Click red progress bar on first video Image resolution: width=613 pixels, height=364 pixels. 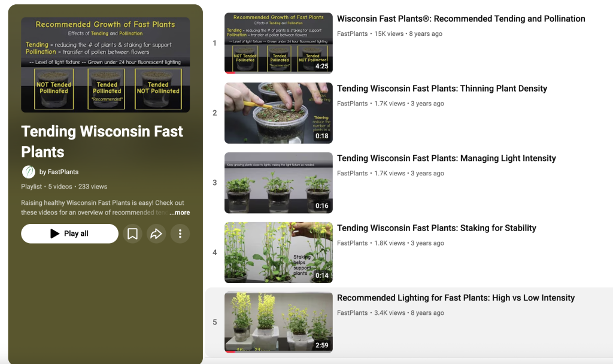click(x=230, y=72)
